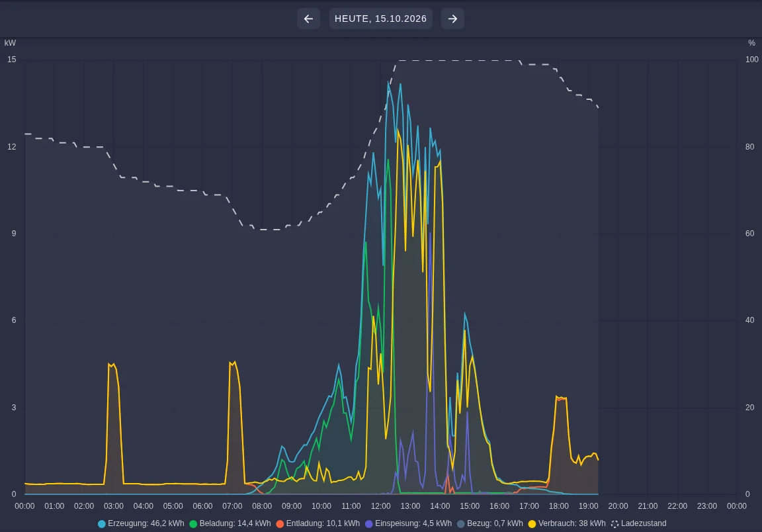This screenshot has height=532, width=762.
Task: Toggle Verbrauch series in the legend
Action: tap(567, 524)
